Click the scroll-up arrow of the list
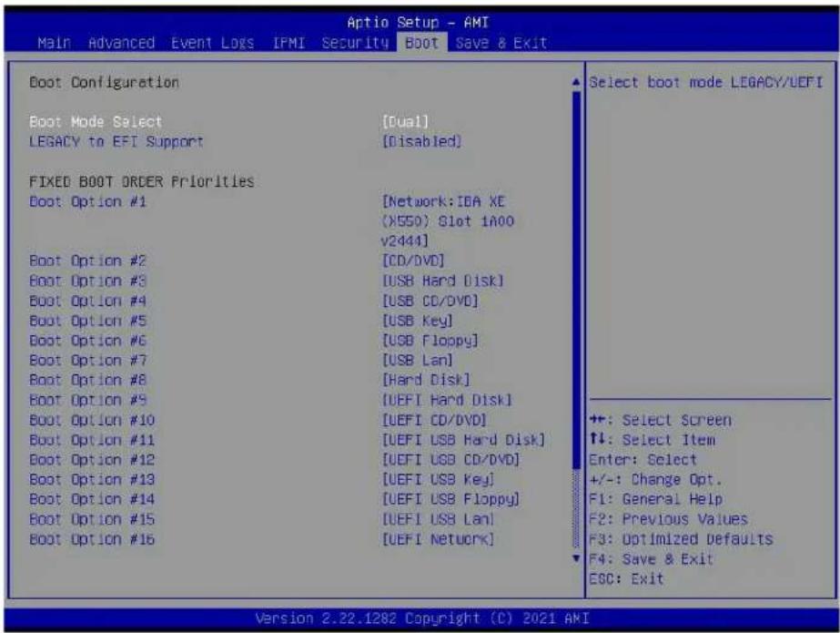The width and height of the screenshot is (840, 633). click(x=576, y=82)
